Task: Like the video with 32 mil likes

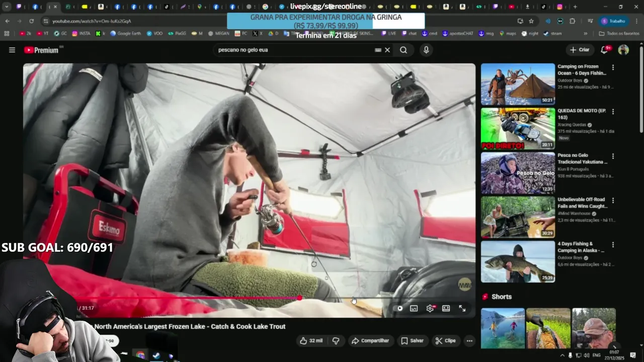Action: click(311, 341)
